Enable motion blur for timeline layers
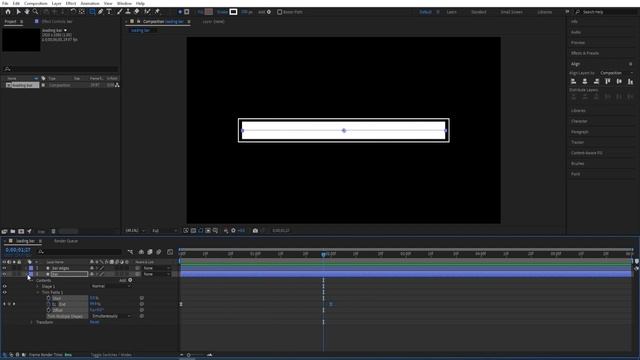 pos(159,252)
